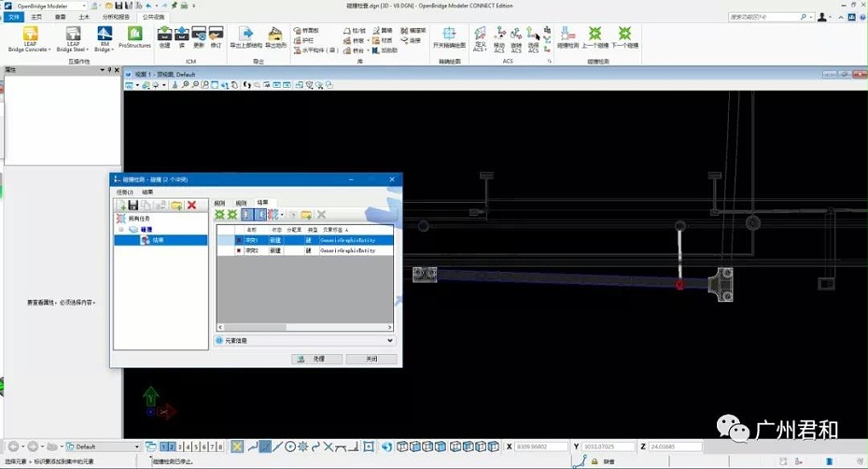
Task: Launch the ProStructures ribbon icon
Action: tap(134, 37)
